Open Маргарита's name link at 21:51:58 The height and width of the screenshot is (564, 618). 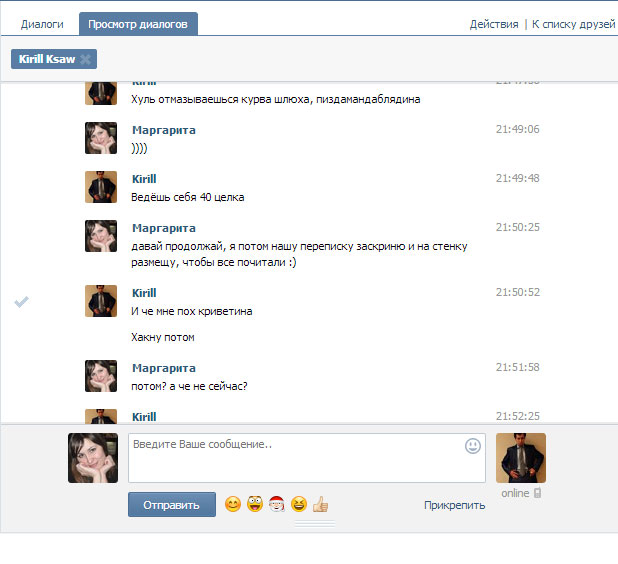click(x=164, y=368)
